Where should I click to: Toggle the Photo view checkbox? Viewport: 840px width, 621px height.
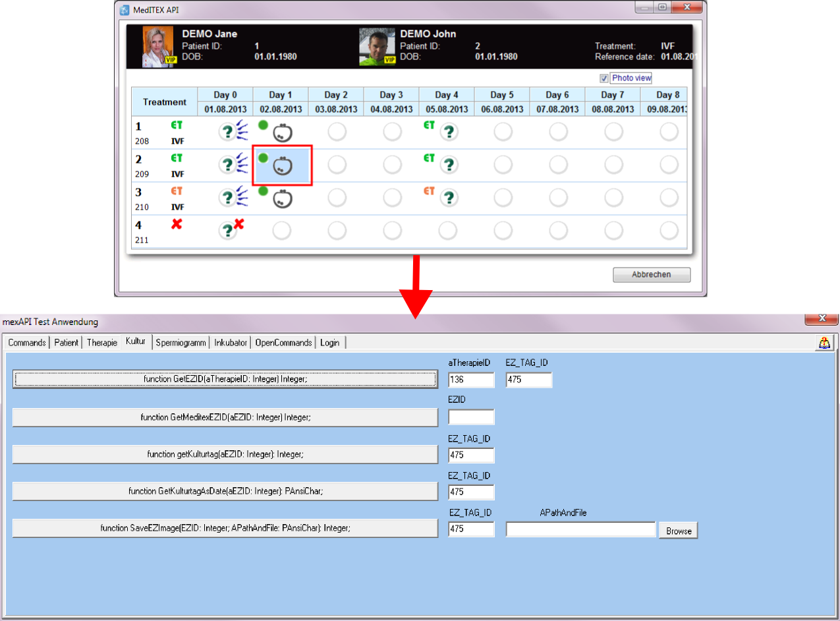[603, 78]
